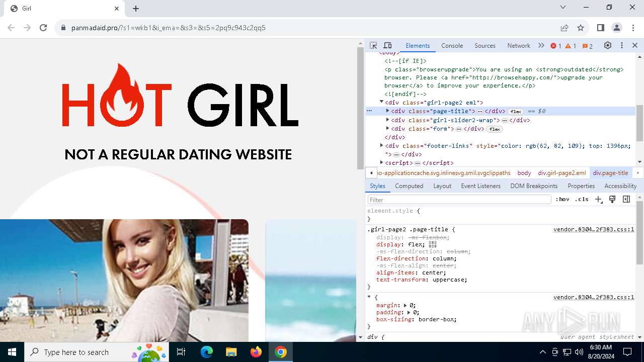Toggle flex badge on page-title div
The width and height of the screenshot is (644, 362).
point(515,112)
